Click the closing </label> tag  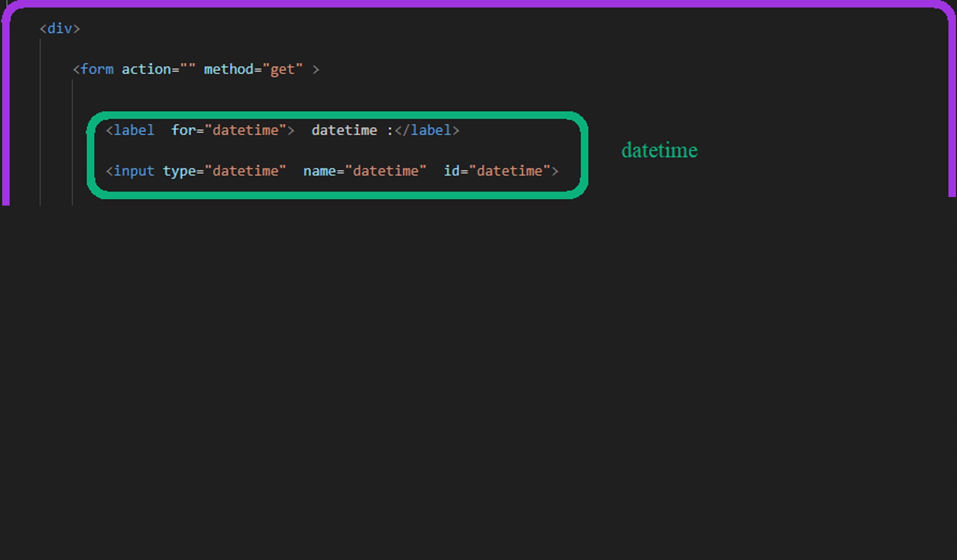tap(427, 131)
